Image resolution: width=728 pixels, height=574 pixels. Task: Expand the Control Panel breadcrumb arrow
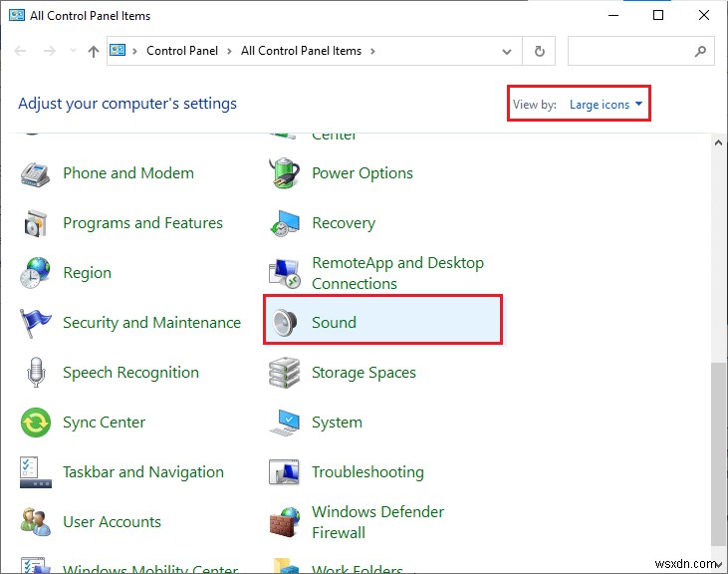click(x=229, y=51)
